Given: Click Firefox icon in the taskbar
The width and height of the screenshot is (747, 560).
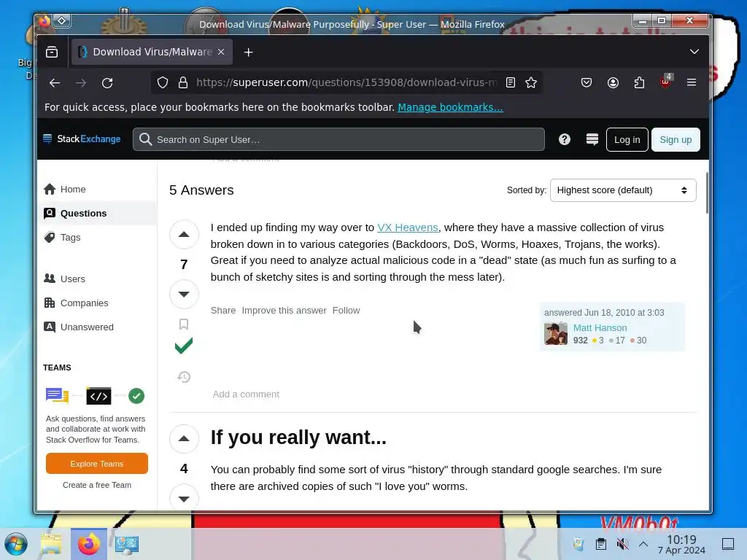Looking at the screenshot, I should [x=89, y=544].
